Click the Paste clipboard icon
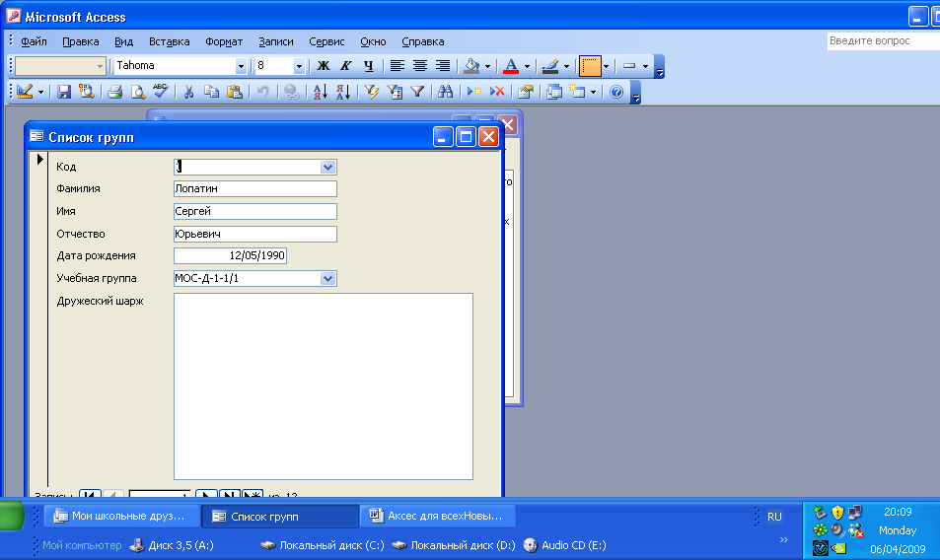This screenshot has height=560, width=940. click(235, 92)
